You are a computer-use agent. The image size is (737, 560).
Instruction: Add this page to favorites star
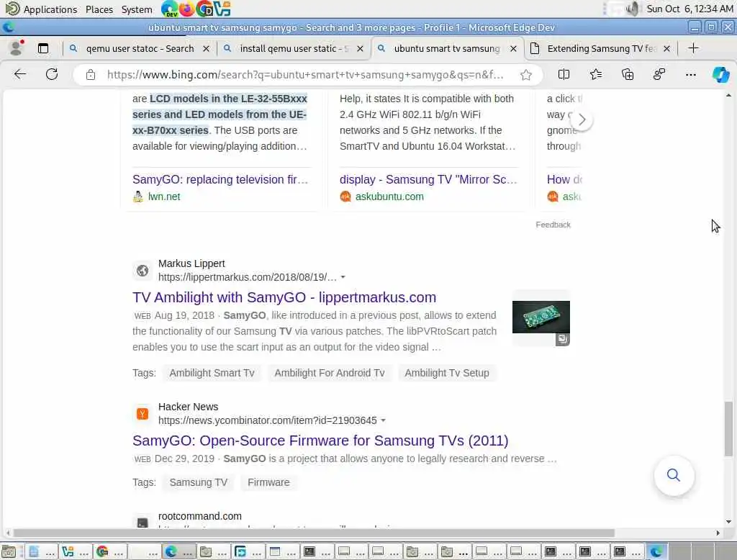526,75
